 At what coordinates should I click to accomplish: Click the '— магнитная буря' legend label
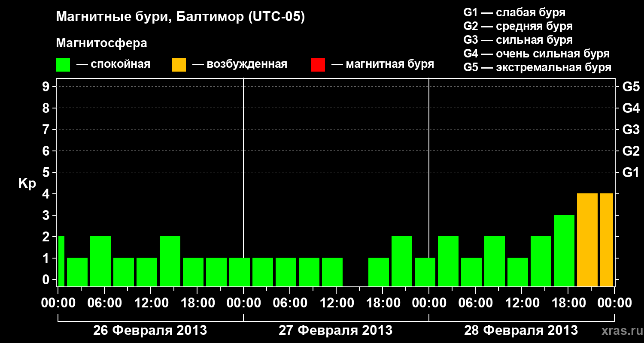pos(383,64)
